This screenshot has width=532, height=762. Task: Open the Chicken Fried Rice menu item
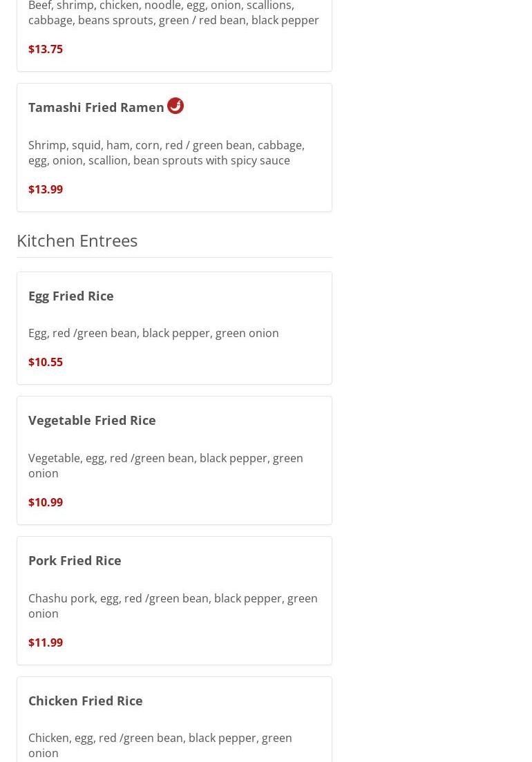click(86, 701)
